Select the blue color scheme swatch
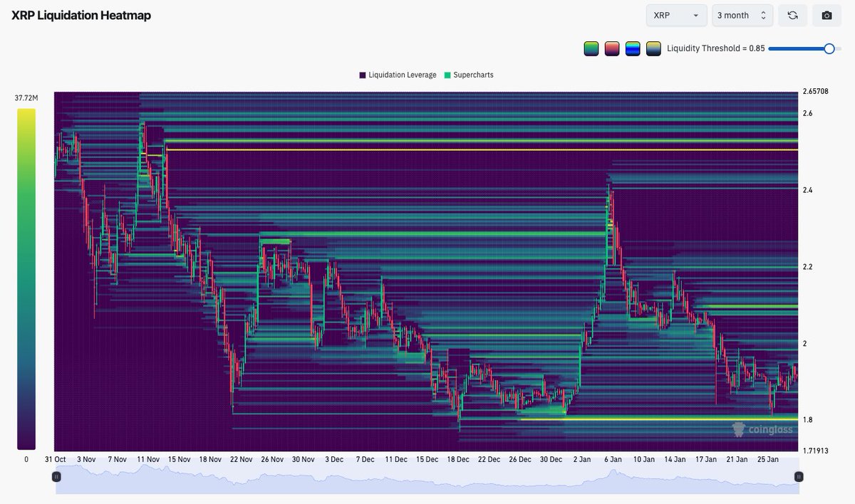 click(632, 48)
